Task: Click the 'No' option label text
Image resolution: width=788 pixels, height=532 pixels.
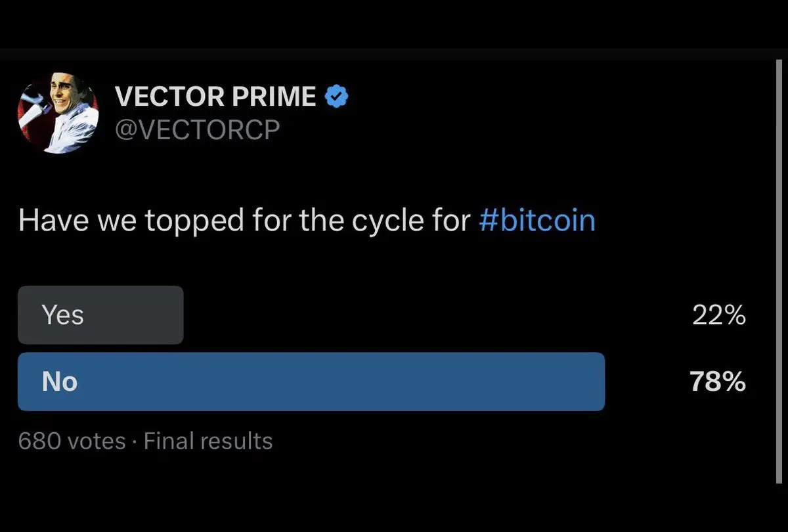Action: point(60,382)
